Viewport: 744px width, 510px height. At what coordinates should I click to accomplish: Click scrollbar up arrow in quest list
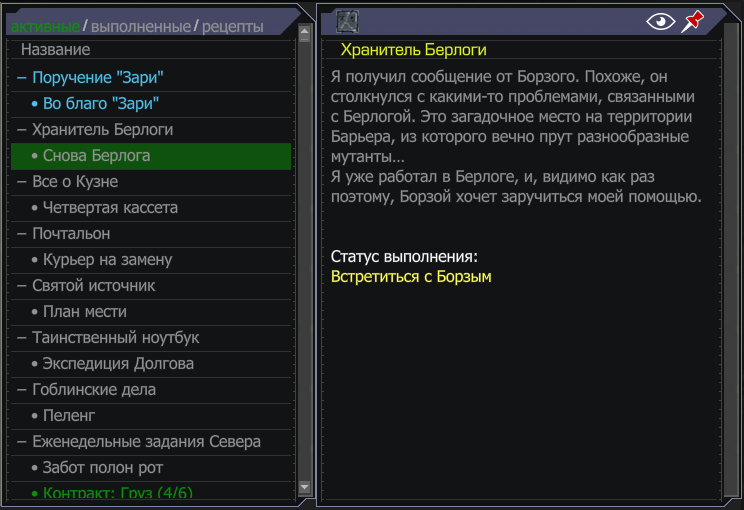pos(305,33)
